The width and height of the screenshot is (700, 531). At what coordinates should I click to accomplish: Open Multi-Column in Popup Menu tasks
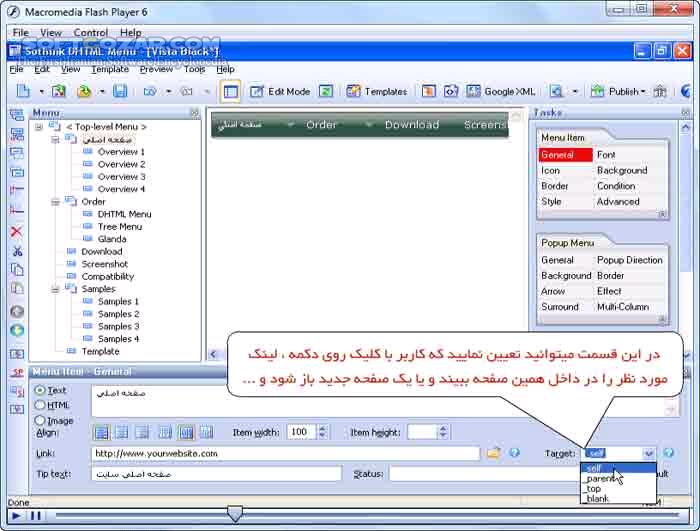coord(623,307)
